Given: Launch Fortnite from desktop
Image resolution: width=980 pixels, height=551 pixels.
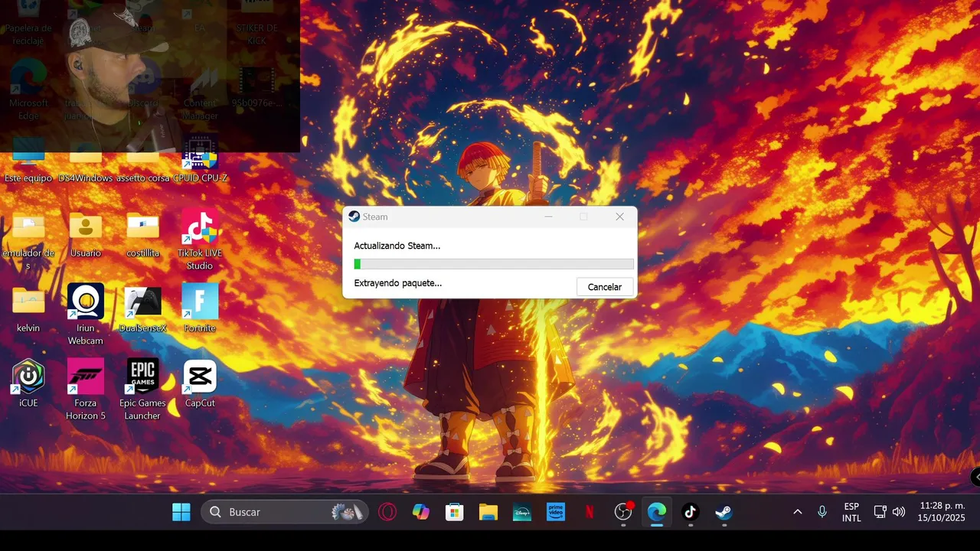Looking at the screenshot, I should coord(200,308).
